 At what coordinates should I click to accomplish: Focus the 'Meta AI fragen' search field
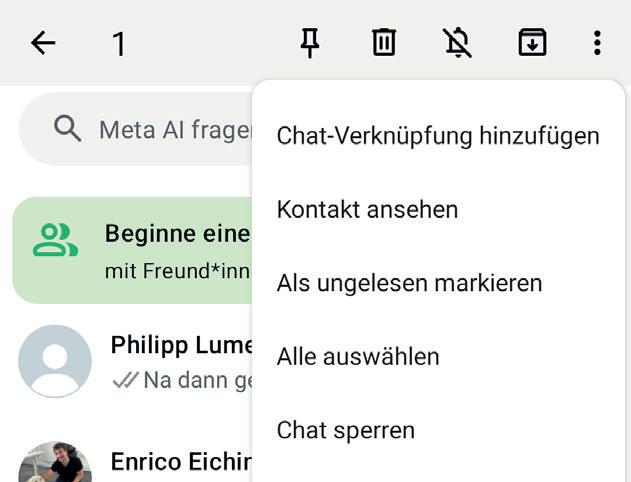172,130
